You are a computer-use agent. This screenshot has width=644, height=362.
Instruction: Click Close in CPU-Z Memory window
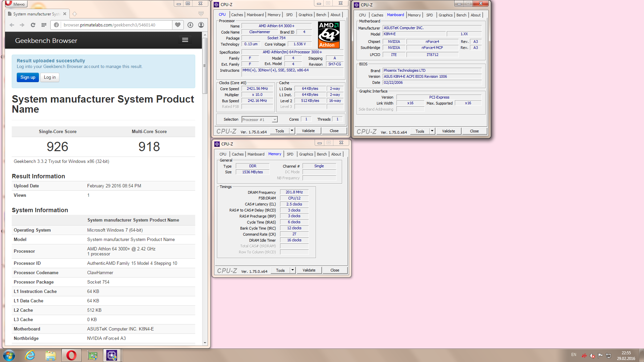pyautogui.click(x=335, y=270)
